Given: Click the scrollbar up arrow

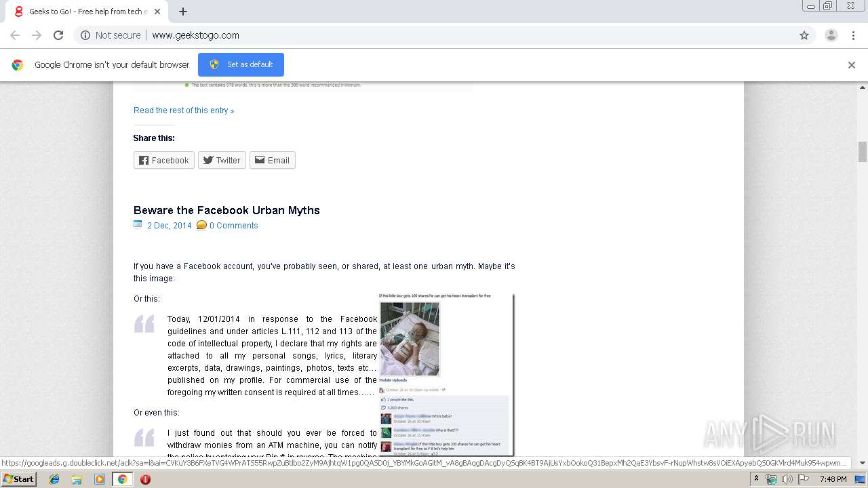Looking at the screenshot, I should point(863,87).
